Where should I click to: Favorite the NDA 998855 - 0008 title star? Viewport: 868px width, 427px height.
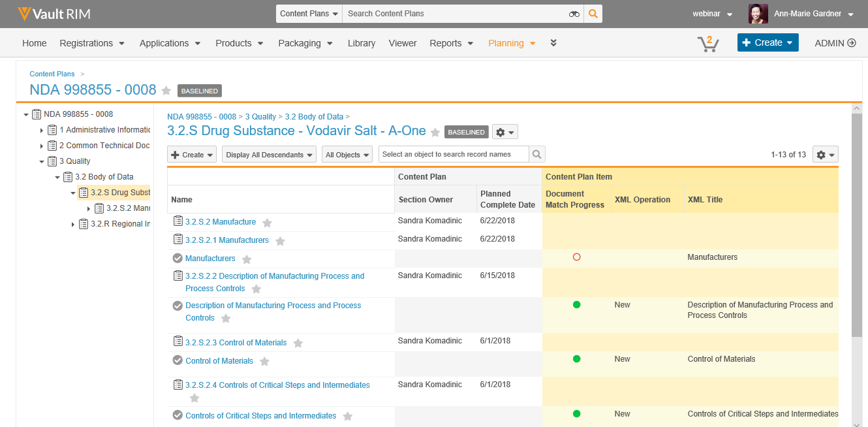[x=166, y=91]
